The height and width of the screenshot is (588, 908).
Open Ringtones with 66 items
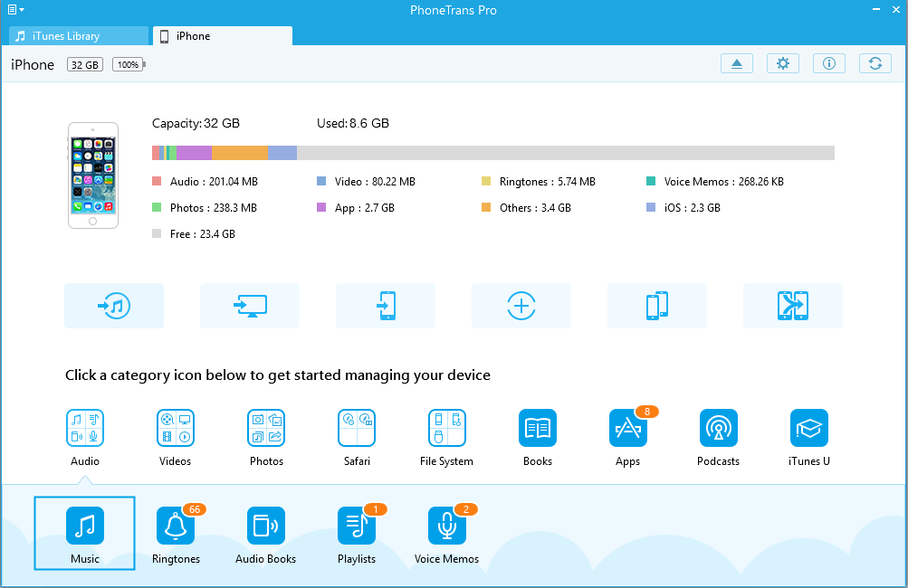pos(176,526)
